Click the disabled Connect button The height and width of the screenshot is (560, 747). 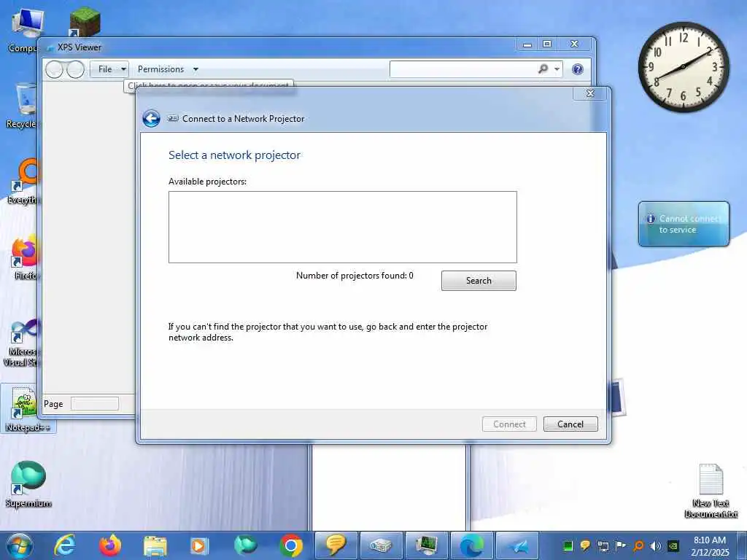point(509,424)
